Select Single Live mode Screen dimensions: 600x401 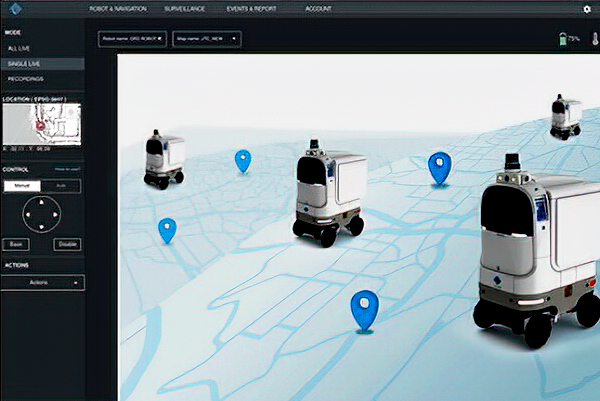(42, 64)
